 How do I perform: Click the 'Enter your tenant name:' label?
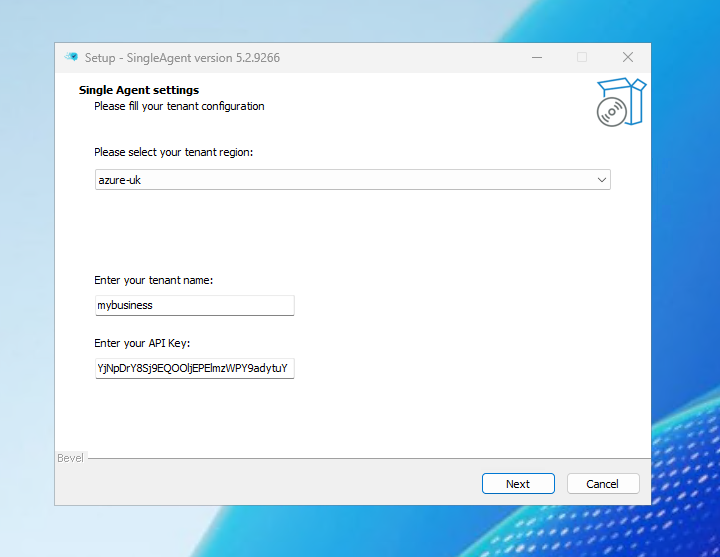[x=153, y=281]
